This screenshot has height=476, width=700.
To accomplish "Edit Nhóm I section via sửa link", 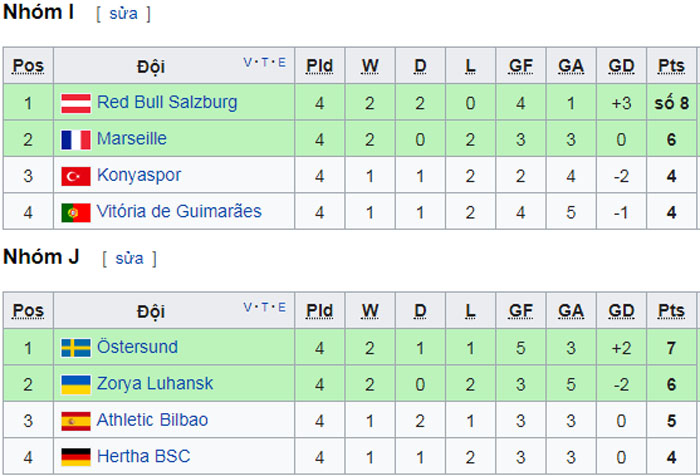I will pyautogui.click(x=124, y=13).
